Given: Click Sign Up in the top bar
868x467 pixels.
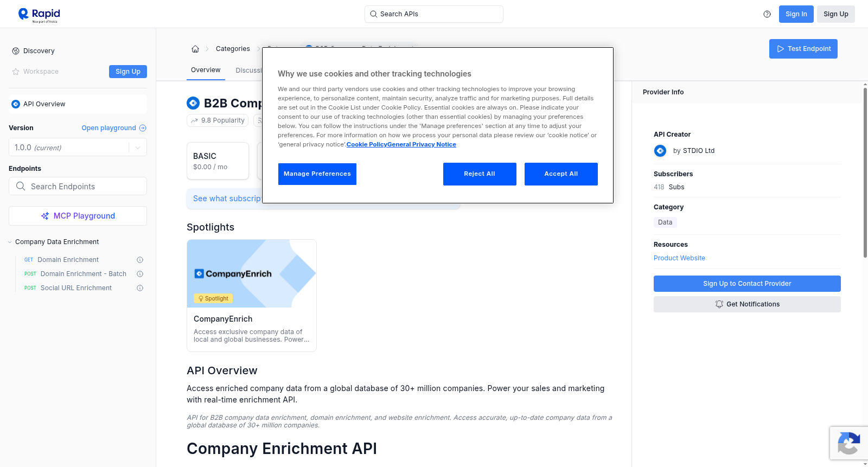Looking at the screenshot, I should pyautogui.click(x=836, y=14).
